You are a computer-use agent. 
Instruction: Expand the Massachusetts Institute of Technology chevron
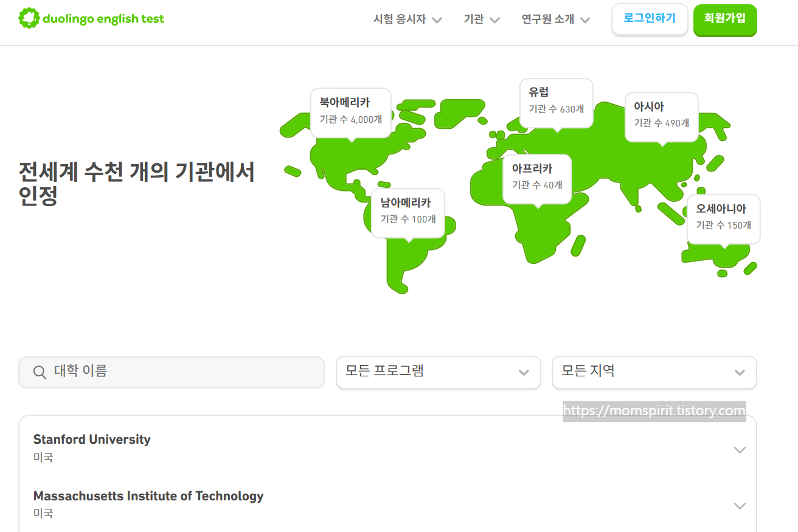point(740,506)
